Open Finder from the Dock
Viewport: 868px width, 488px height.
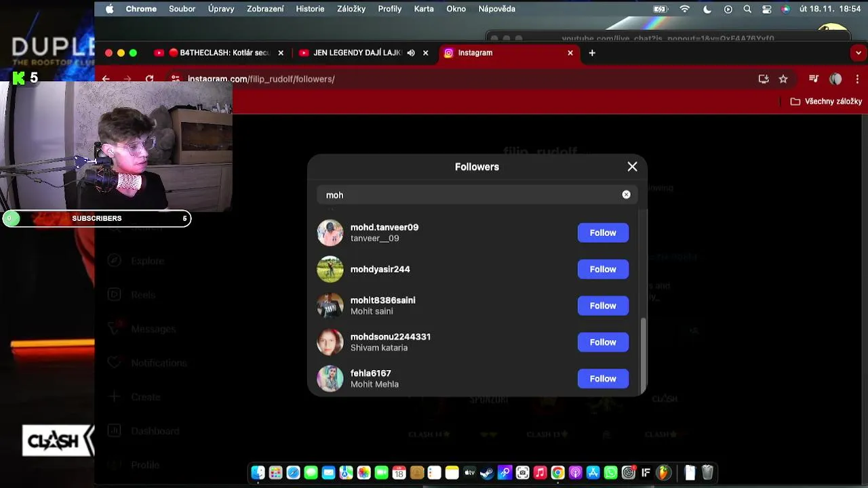point(258,472)
